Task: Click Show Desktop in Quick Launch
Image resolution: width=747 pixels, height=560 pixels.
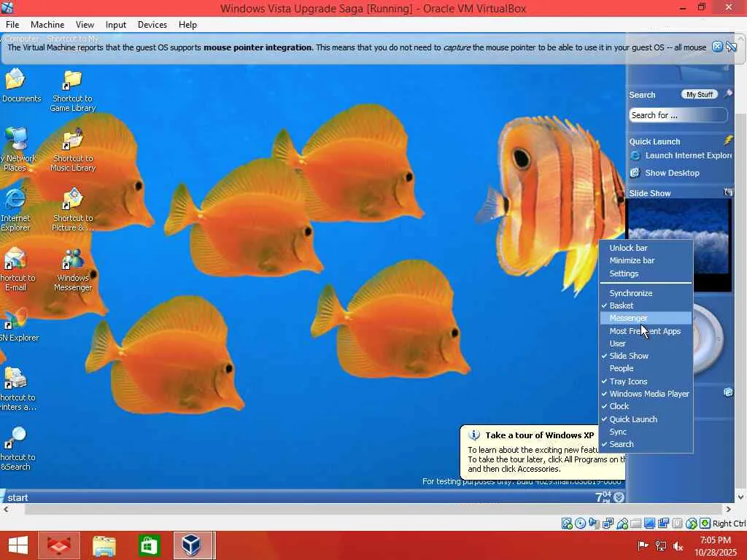Action: pos(665,173)
